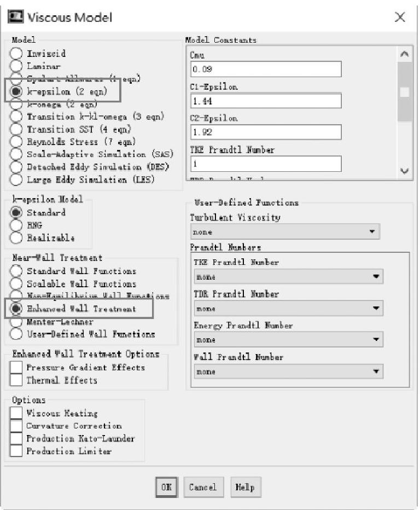Click scroll down arrow in Model Constants

[404, 171]
